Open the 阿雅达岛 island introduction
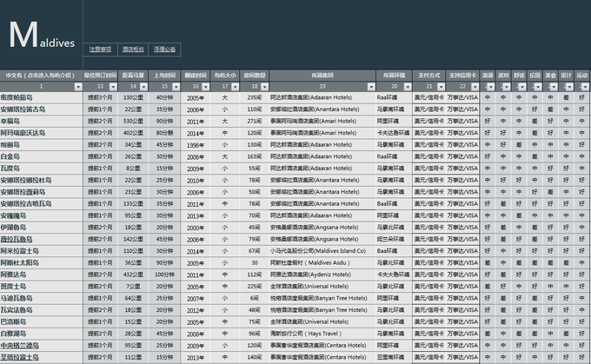The width and height of the screenshot is (591, 364). pos(13,275)
